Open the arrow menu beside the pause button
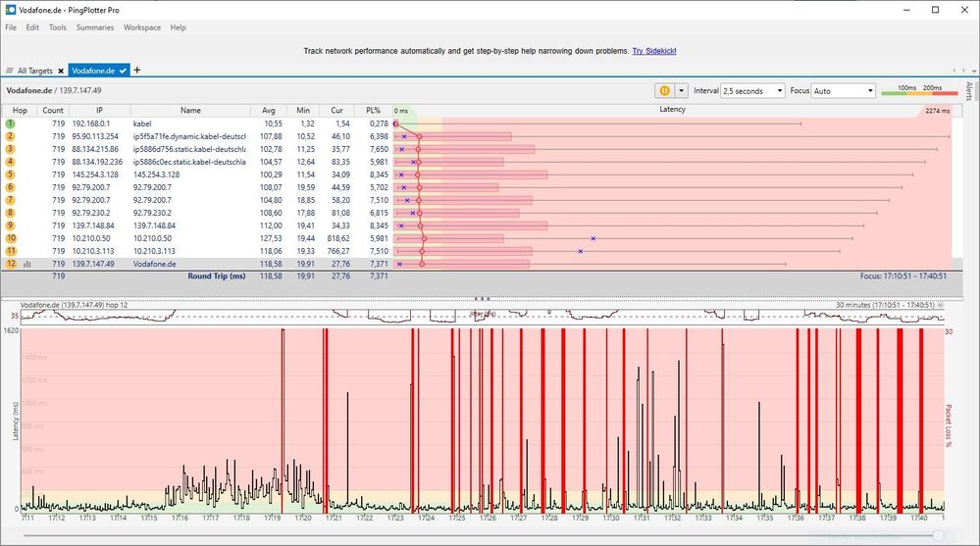980x546 pixels. (681, 90)
